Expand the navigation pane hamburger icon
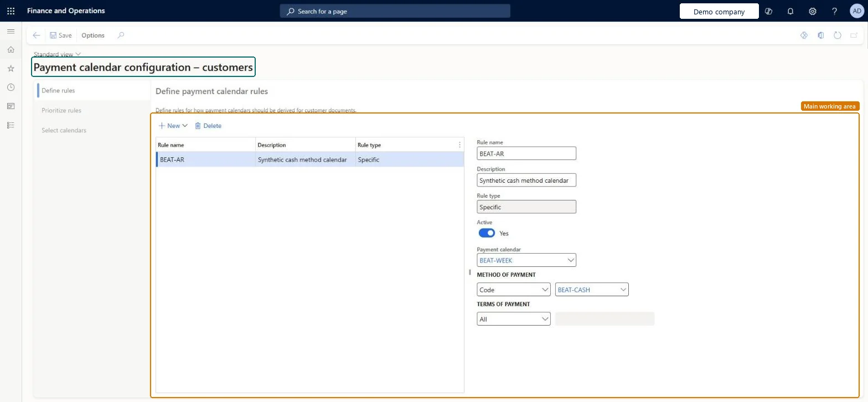 pos(11,32)
